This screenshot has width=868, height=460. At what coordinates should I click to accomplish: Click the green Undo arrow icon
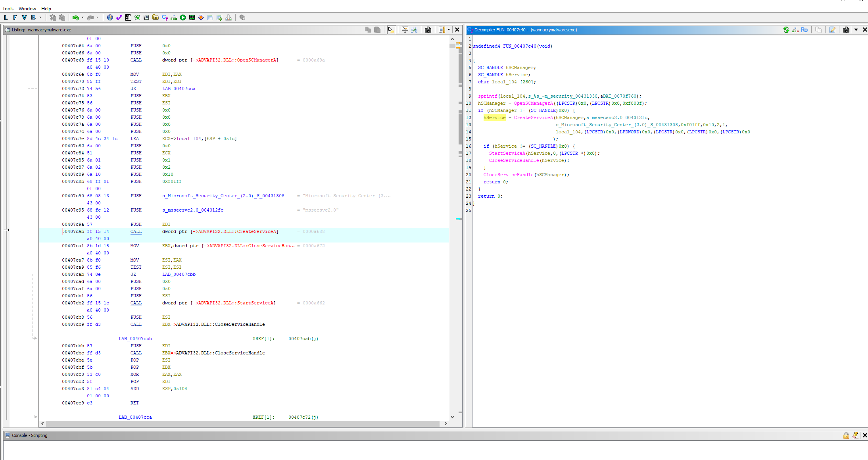point(75,17)
